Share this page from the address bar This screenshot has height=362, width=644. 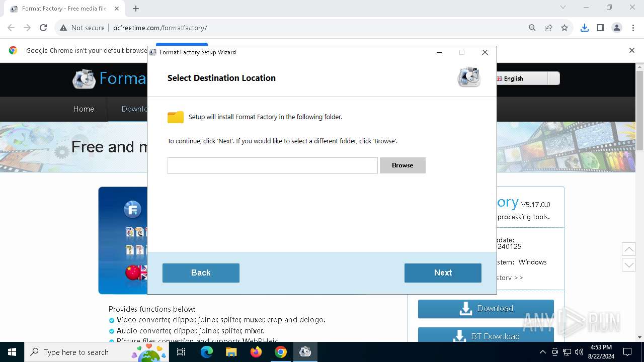pos(548,28)
